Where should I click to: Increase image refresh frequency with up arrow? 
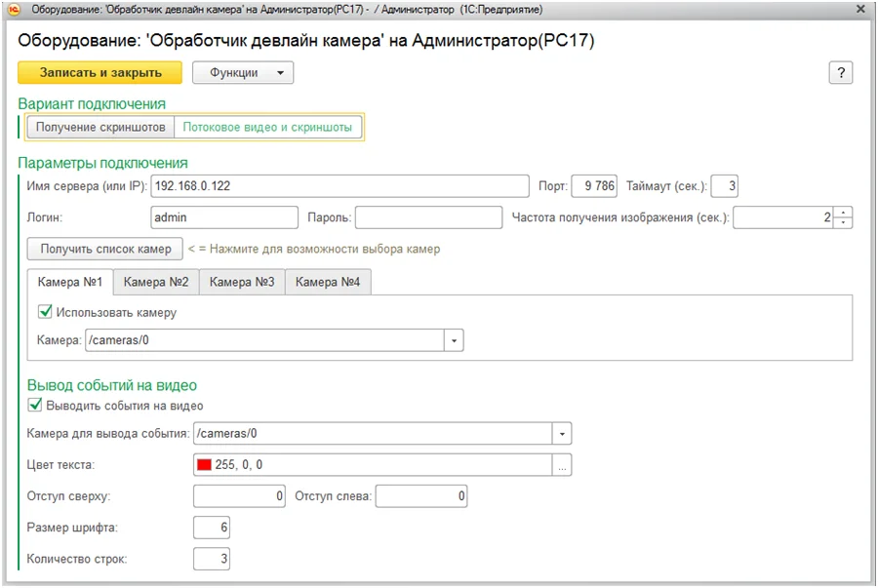click(x=845, y=212)
